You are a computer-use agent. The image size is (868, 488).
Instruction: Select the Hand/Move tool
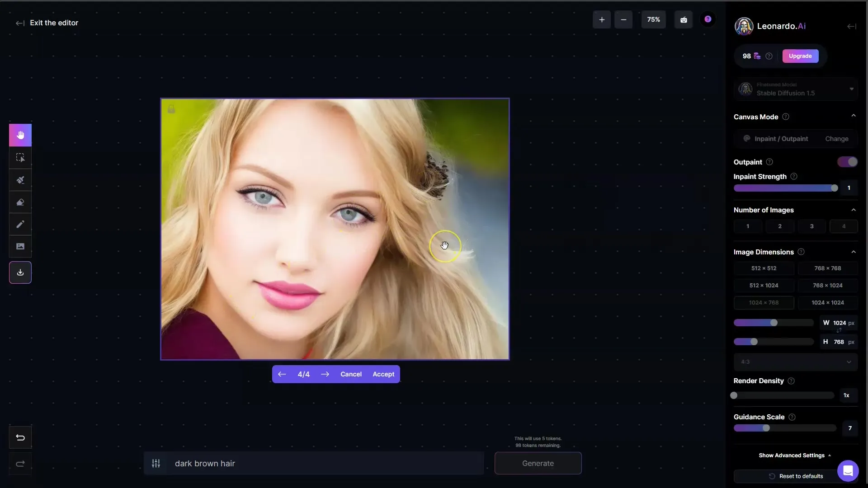click(20, 134)
